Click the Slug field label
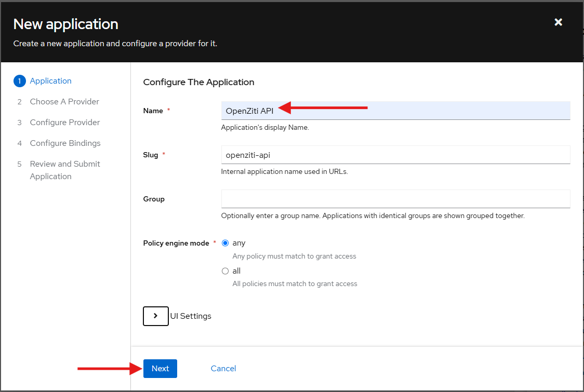Viewport: 584px width, 392px height. point(150,155)
